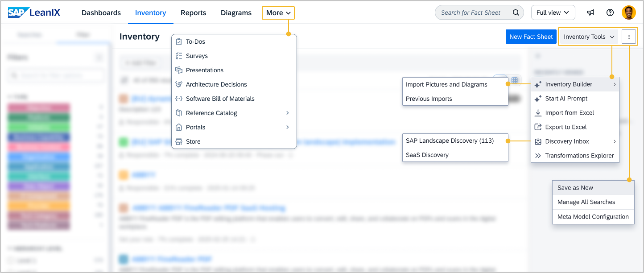644x273 pixels.
Task: Select Previous Imports
Action: pos(455,99)
